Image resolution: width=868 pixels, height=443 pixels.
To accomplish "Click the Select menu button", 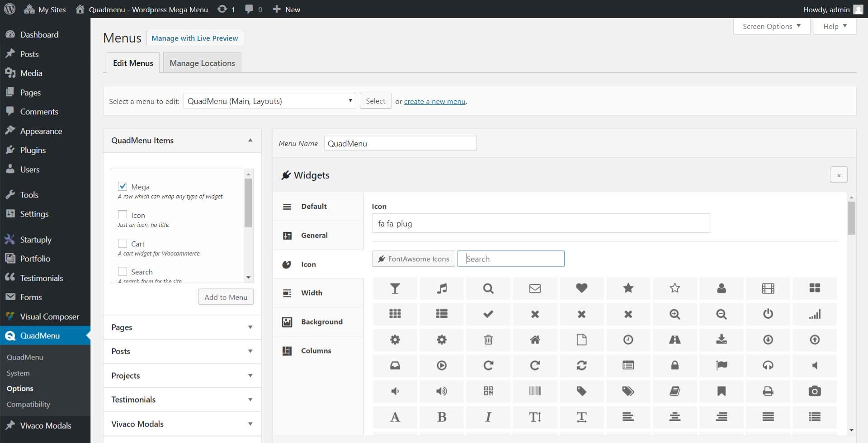I will (x=375, y=101).
